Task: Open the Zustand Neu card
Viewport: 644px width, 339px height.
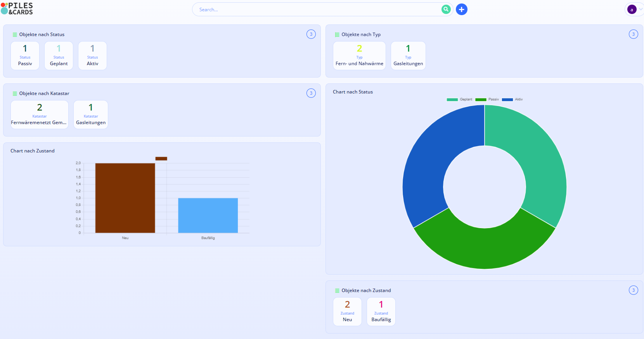Action: (348, 311)
